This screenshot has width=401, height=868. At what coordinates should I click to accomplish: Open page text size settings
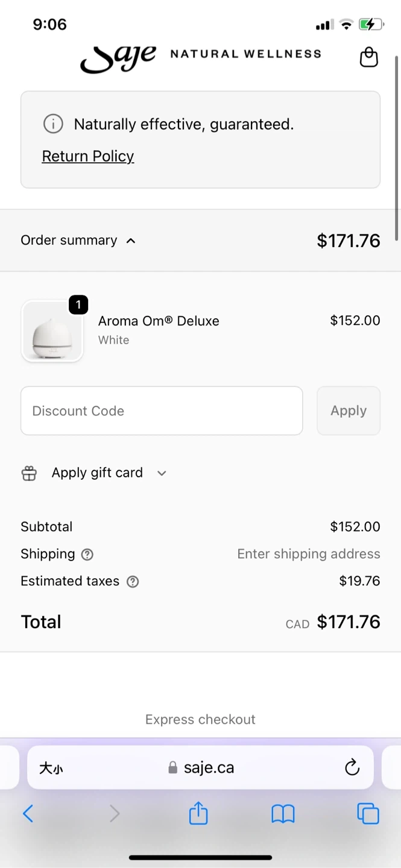tap(51, 768)
